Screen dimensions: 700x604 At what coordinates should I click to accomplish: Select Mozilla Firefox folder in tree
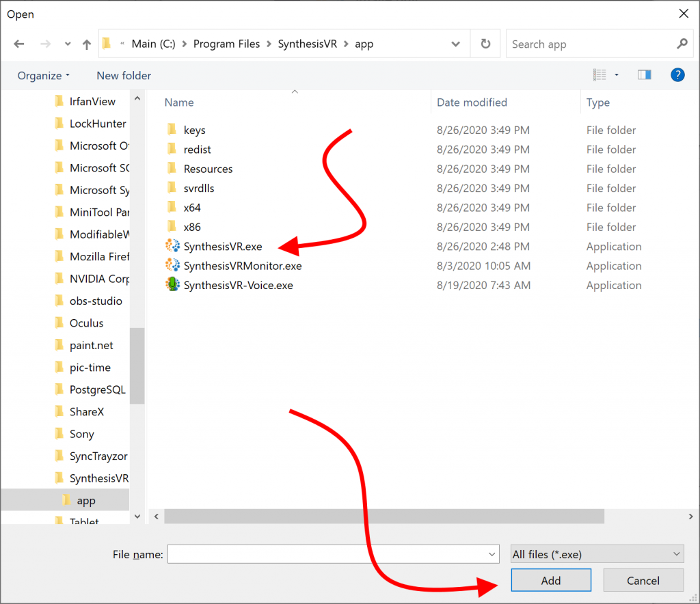click(99, 256)
